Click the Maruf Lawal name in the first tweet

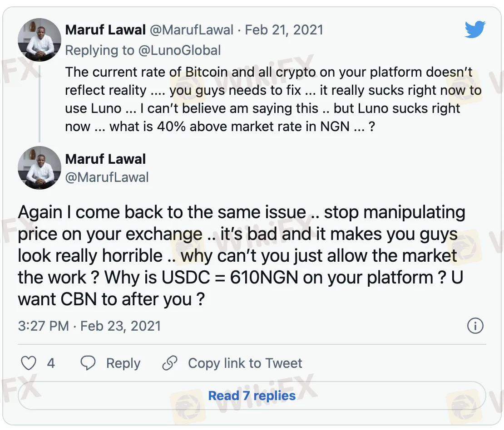[105, 30]
